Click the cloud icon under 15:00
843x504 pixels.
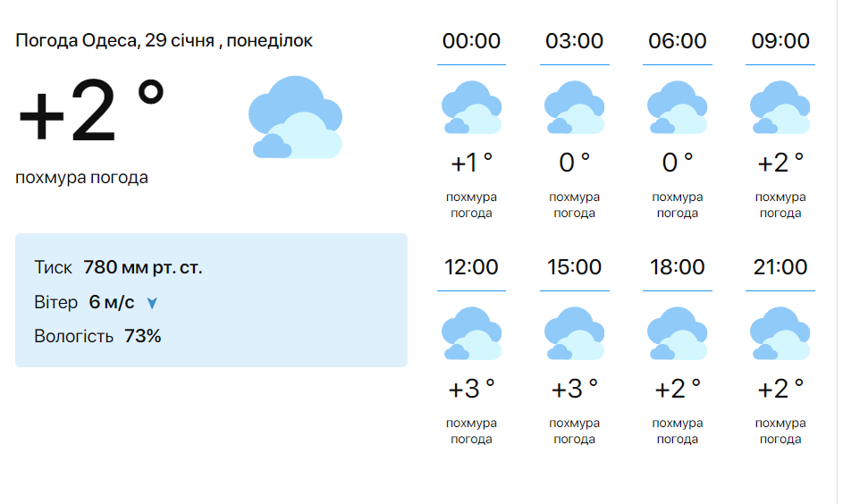574,333
